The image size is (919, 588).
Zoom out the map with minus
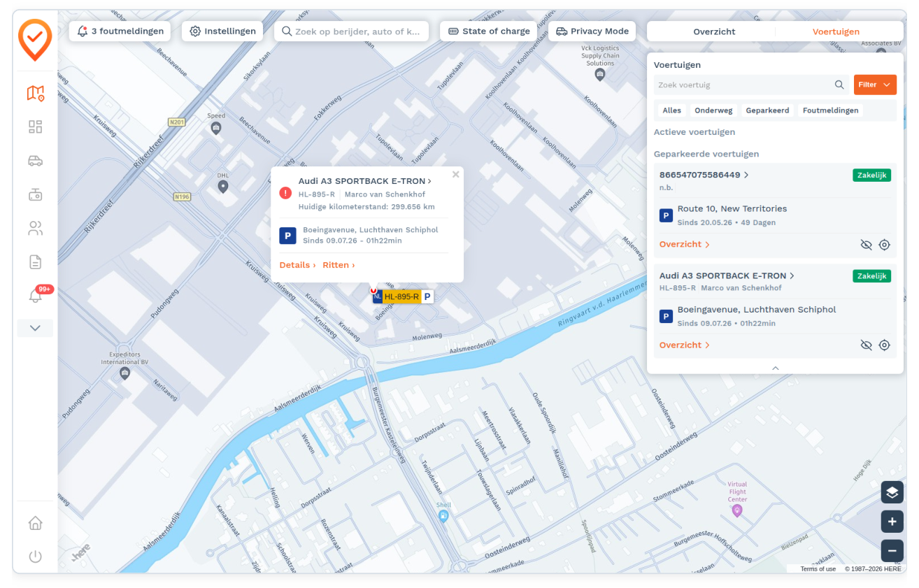[892, 551]
